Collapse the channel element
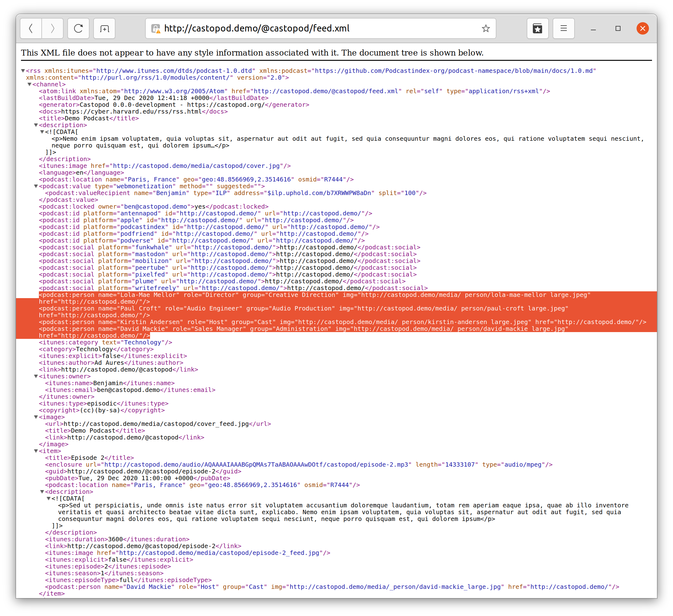Screen dimensions: 673x616 pyautogui.click(x=29, y=85)
